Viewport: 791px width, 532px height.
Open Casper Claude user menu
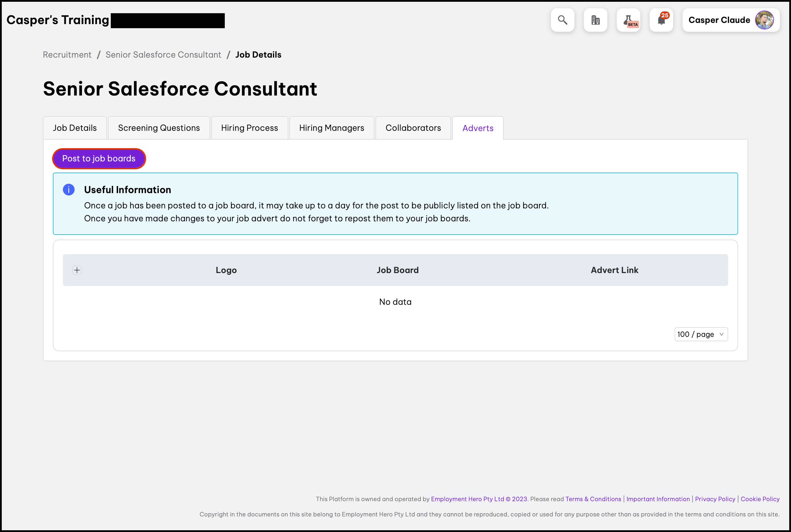[x=719, y=20]
